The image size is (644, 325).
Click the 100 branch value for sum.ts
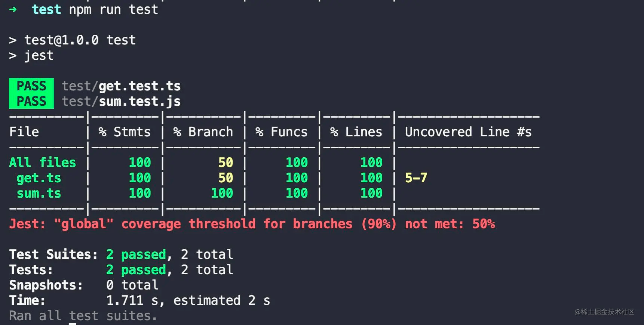(222, 193)
